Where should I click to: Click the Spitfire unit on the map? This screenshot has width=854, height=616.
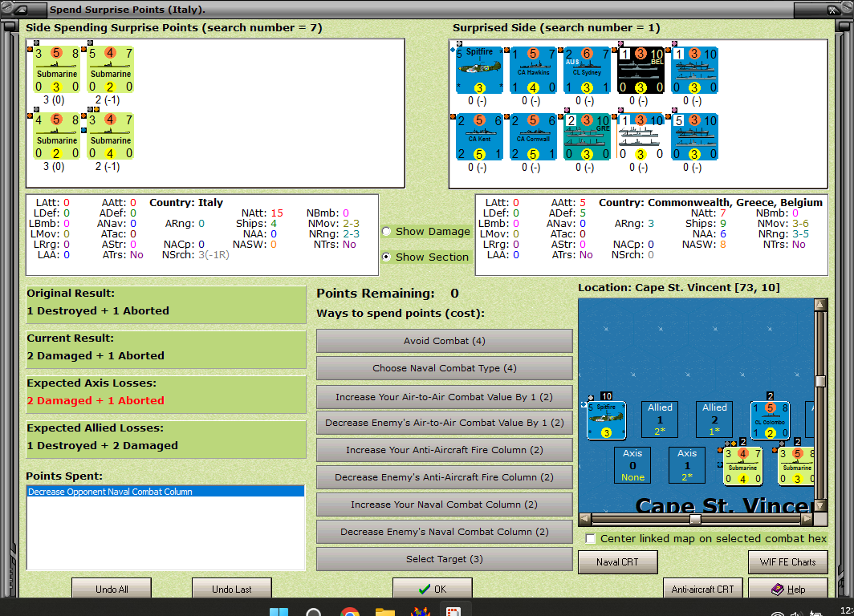point(606,420)
